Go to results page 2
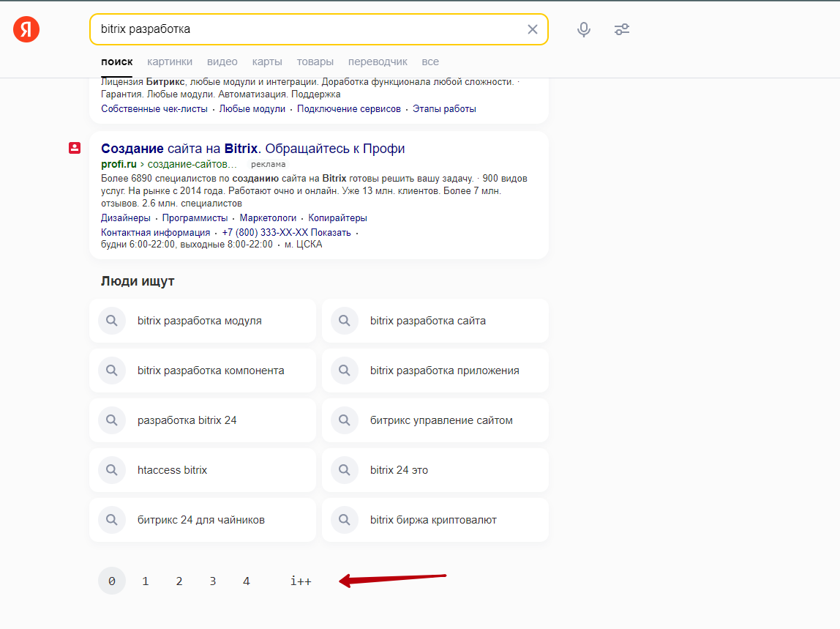Screen dimensions: 840x629 pos(179,581)
